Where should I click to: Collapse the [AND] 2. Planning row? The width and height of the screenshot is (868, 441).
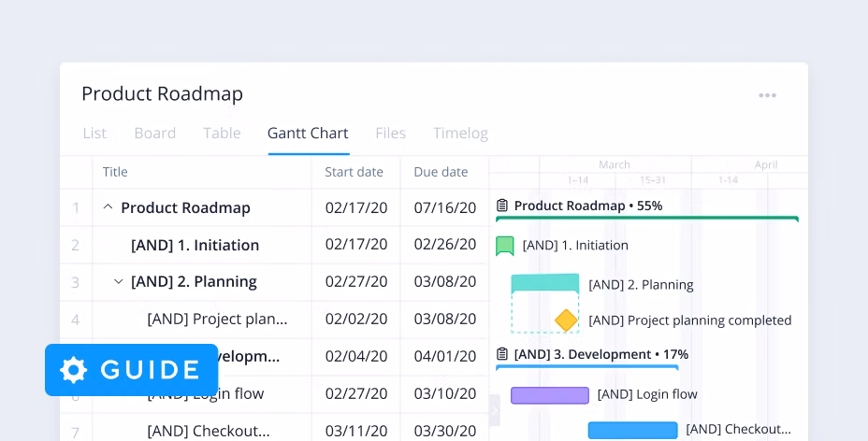[118, 281]
